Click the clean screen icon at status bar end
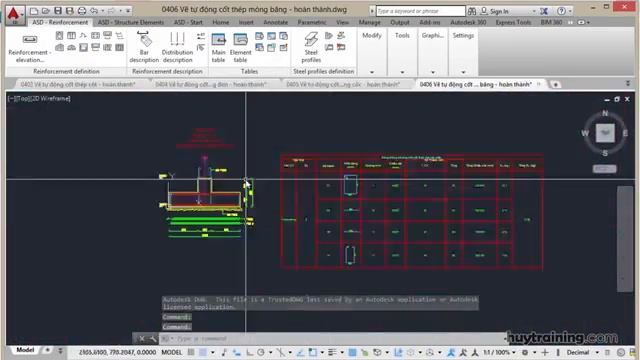640x360 pixels. coord(632,352)
